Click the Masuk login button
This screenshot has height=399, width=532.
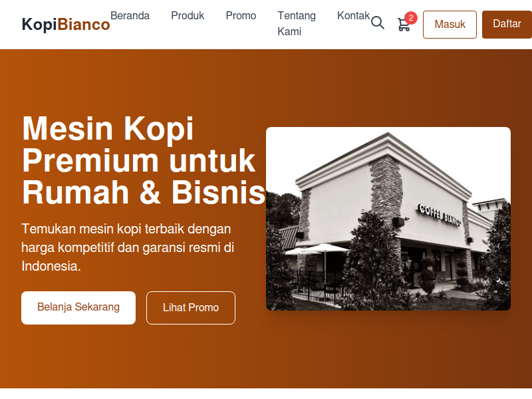point(450,25)
